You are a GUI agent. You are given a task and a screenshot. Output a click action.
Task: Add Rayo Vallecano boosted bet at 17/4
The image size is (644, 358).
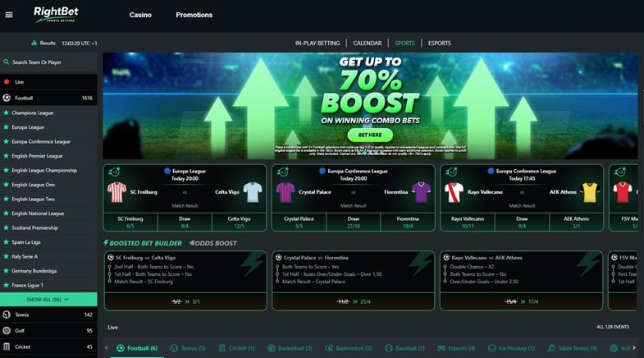point(521,301)
